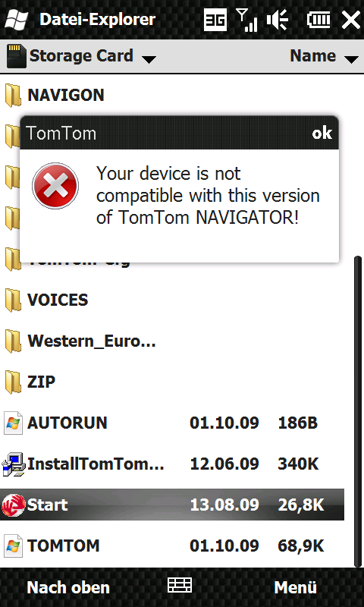Click the vertical scrollbar of the file list
The image size is (364, 607).
(x=357, y=411)
